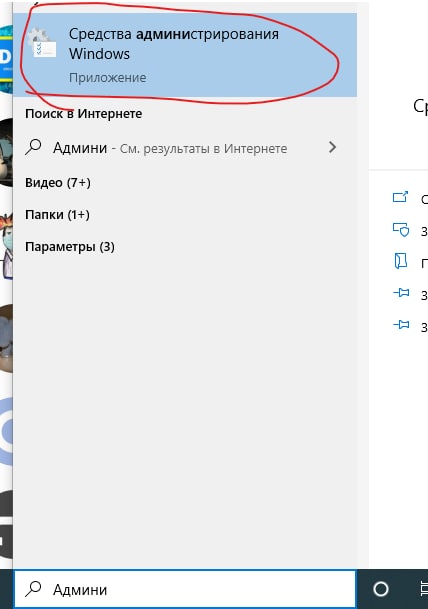Click the search magnifier in taskbar field
Viewport: 428px width, 609px height.
[x=33, y=589]
